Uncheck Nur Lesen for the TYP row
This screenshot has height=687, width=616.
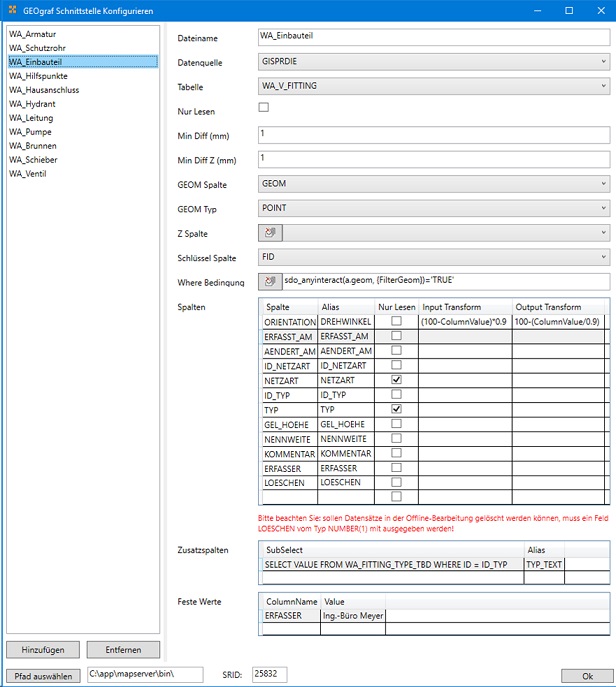(398, 409)
